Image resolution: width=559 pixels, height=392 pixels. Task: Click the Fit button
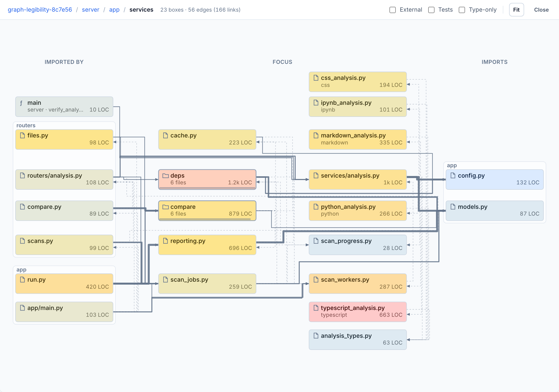pyautogui.click(x=516, y=10)
